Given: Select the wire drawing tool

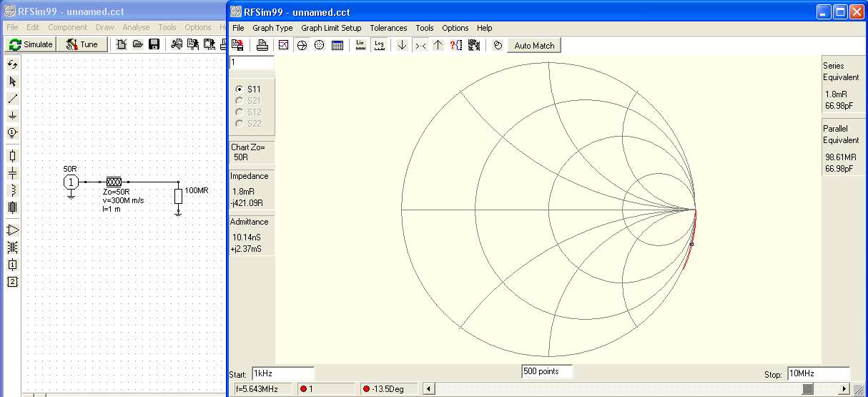Looking at the screenshot, I should 12,99.
